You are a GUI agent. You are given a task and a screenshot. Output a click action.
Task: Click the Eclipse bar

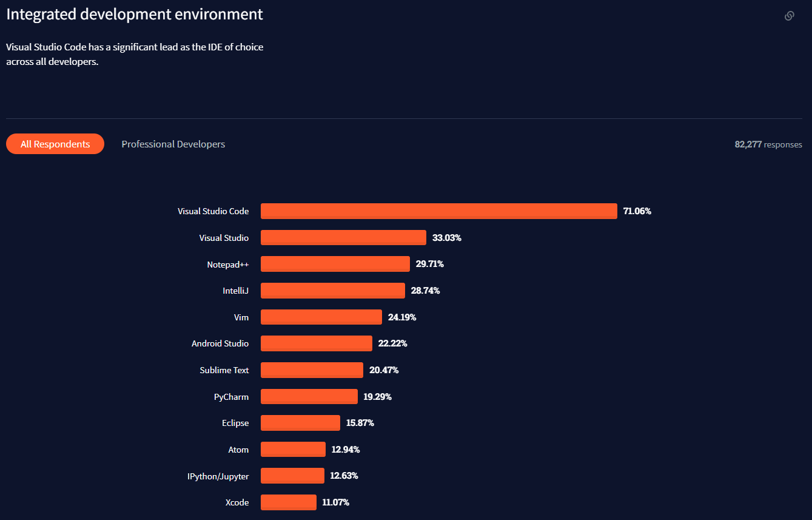point(300,423)
